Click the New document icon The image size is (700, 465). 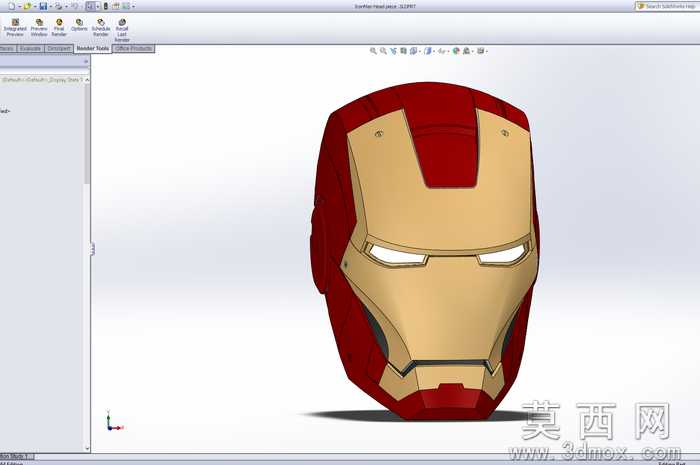point(12,6)
